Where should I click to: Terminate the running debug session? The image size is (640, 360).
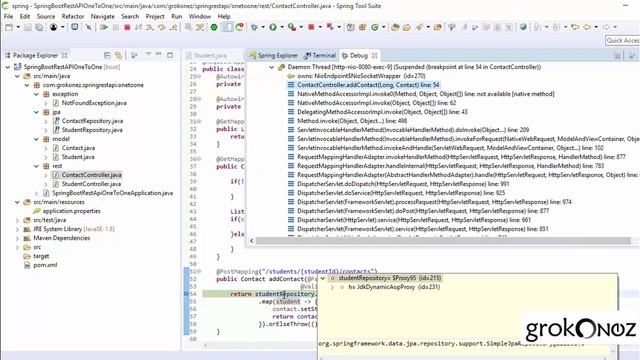pyautogui.click(x=127, y=27)
